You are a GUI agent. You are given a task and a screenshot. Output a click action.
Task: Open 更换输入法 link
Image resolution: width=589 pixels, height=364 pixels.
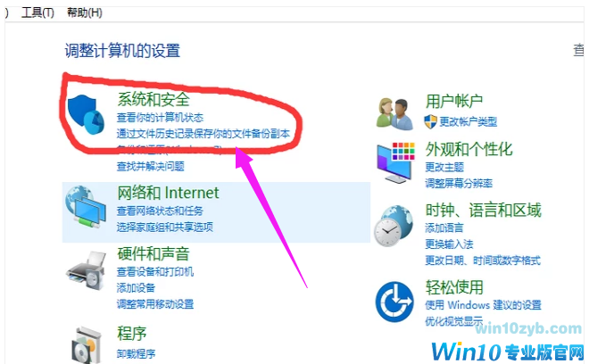click(449, 244)
